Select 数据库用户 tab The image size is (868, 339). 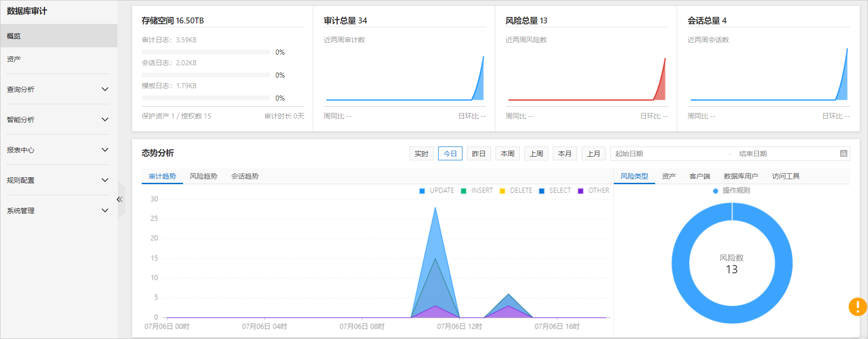tap(741, 176)
